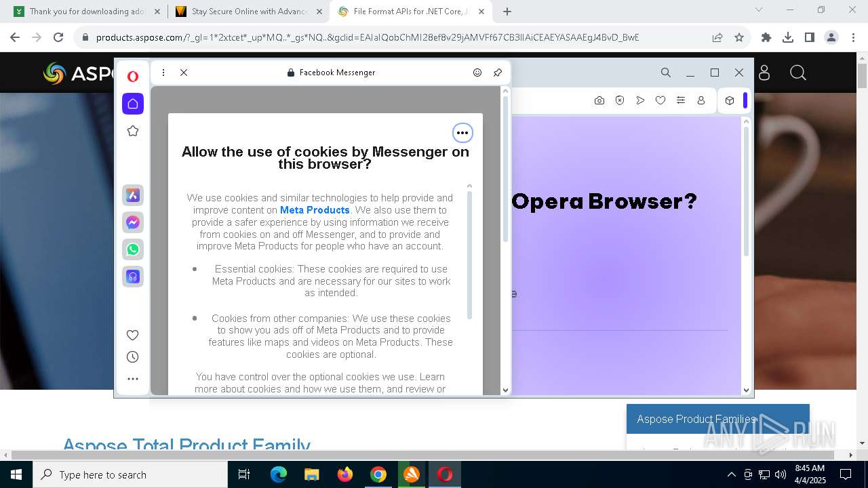868x488 pixels.
Task: Open Chrome three-dot menu
Action: point(853,37)
